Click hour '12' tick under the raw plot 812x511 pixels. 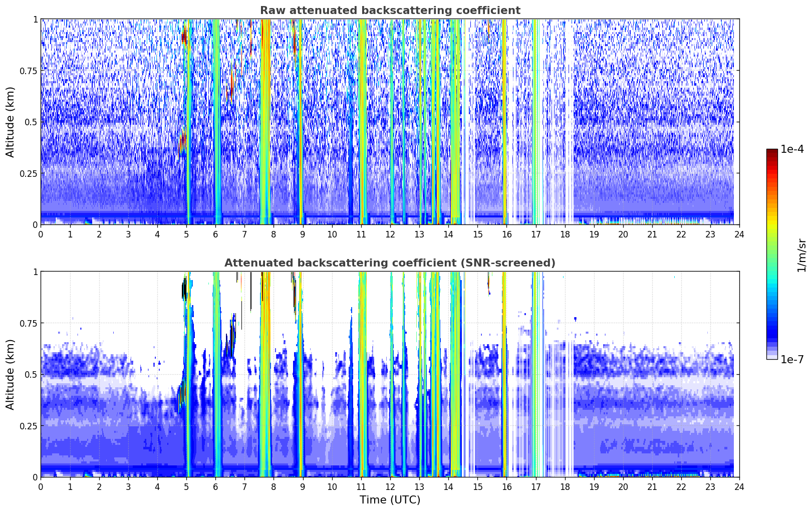click(x=390, y=234)
